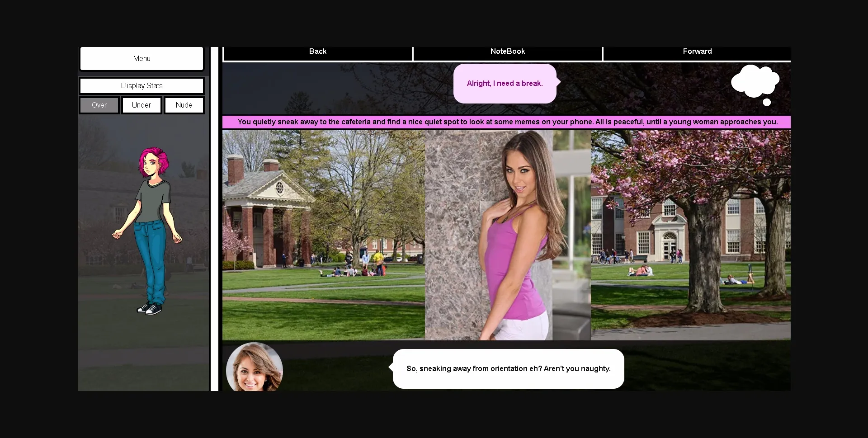Image resolution: width=868 pixels, height=438 pixels.
Task: Select the right cherry blossom campus photo
Action: point(690,235)
